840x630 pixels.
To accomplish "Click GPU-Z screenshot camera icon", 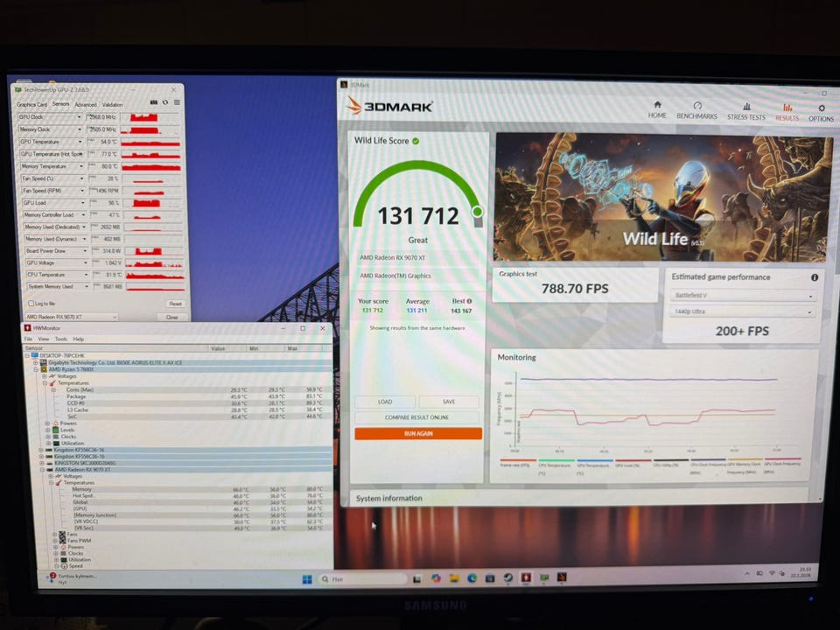I will (x=154, y=102).
